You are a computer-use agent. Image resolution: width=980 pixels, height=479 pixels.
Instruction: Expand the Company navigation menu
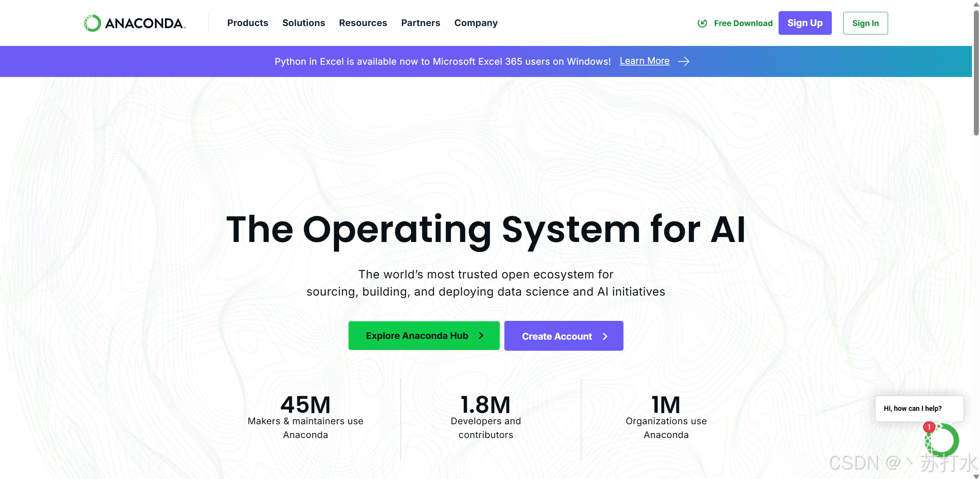pyautogui.click(x=476, y=23)
